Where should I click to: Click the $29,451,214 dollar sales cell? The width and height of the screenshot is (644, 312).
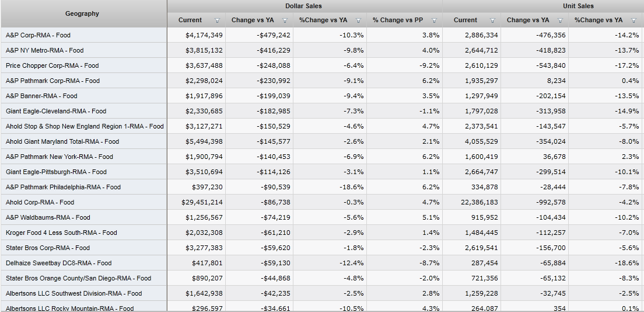pos(202,202)
